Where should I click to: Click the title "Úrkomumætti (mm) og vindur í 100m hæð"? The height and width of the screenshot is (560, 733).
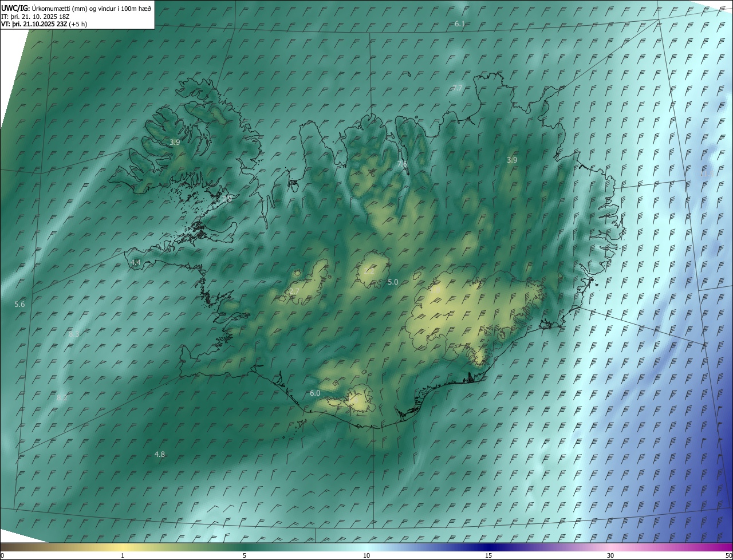coord(92,8)
